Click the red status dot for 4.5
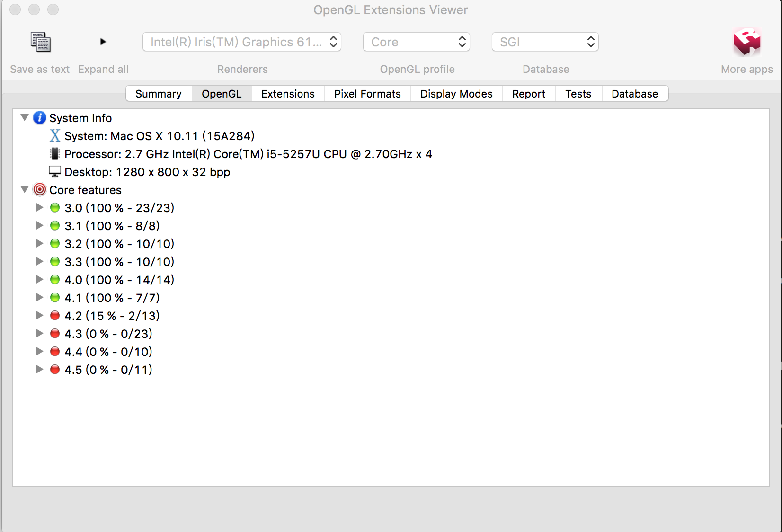Image resolution: width=782 pixels, height=532 pixels. pos(55,370)
